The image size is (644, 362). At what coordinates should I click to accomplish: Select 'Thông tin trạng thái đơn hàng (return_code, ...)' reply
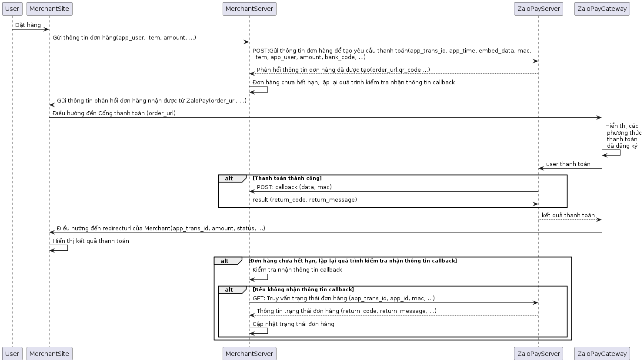click(347, 311)
